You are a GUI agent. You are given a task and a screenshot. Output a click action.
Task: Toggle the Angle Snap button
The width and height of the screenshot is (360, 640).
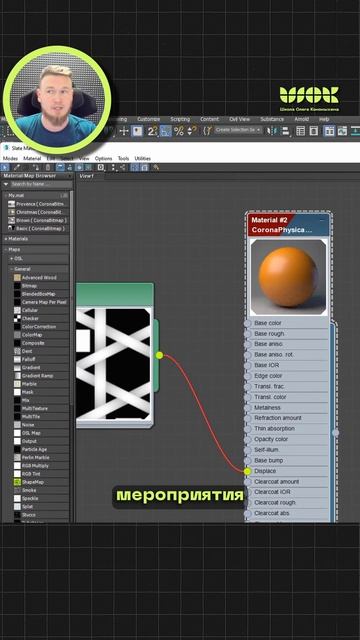click(x=165, y=131)
